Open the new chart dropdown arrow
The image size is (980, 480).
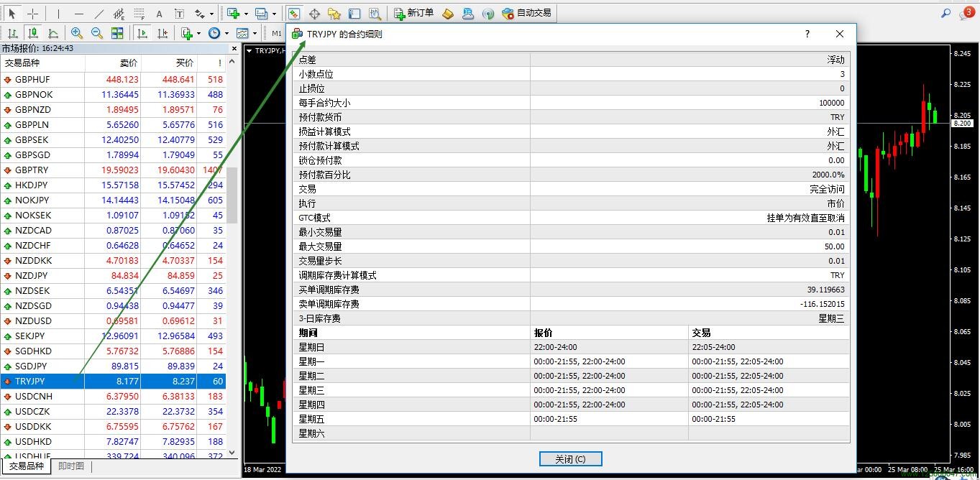click(x=246, y=13)
